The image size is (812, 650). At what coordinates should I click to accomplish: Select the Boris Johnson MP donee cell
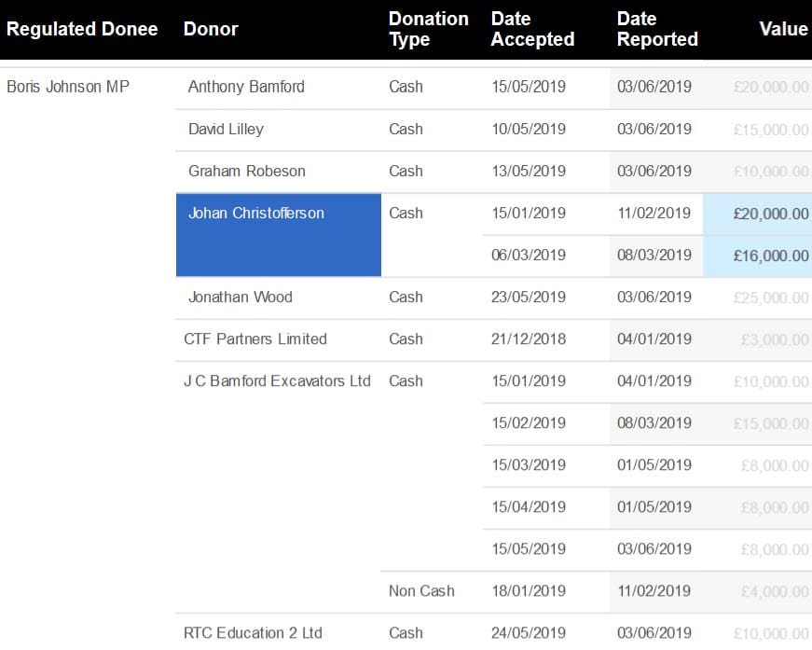(x=68, y=87)
